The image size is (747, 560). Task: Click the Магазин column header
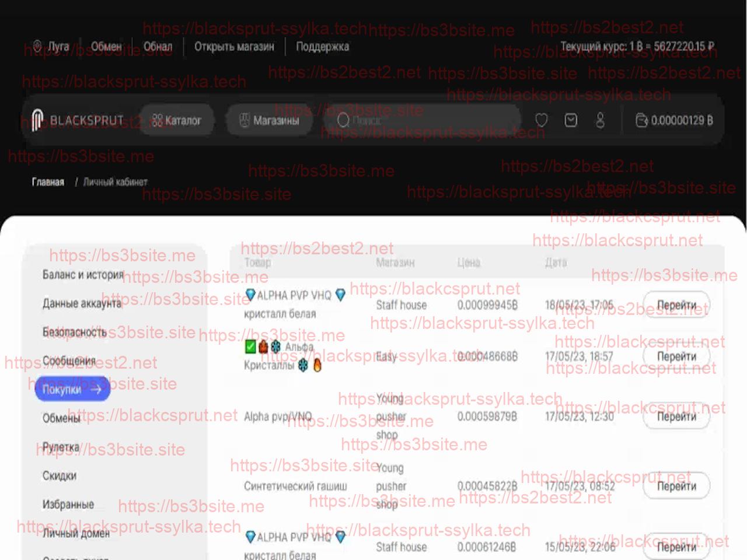coord(395,262)
